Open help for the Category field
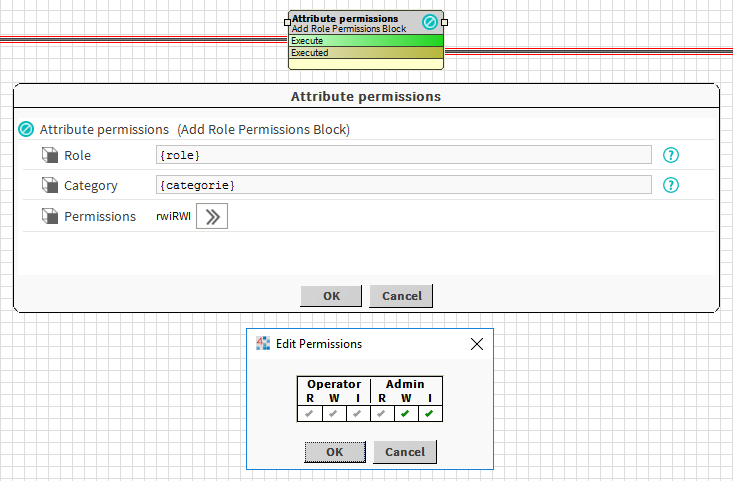 671,185
